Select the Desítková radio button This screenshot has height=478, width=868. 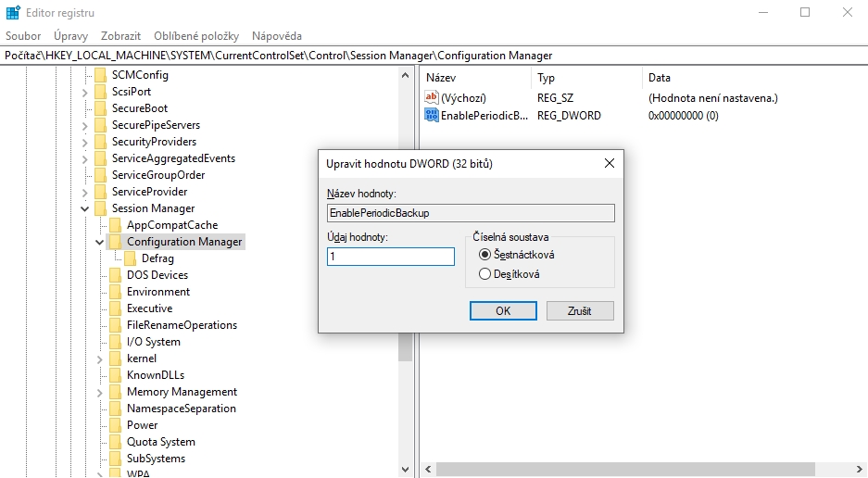[x=484, y=273]
